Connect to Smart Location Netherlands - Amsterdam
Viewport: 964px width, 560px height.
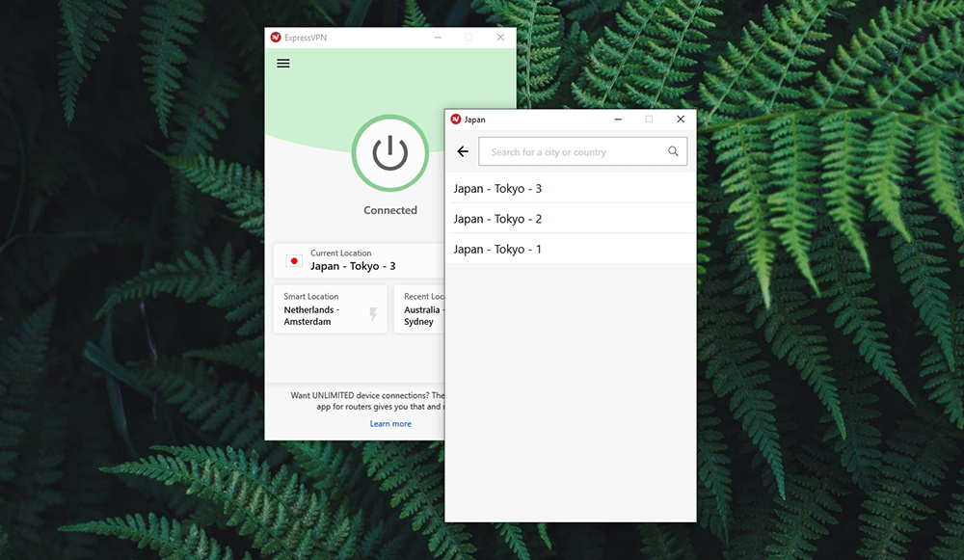coord(330,308)
